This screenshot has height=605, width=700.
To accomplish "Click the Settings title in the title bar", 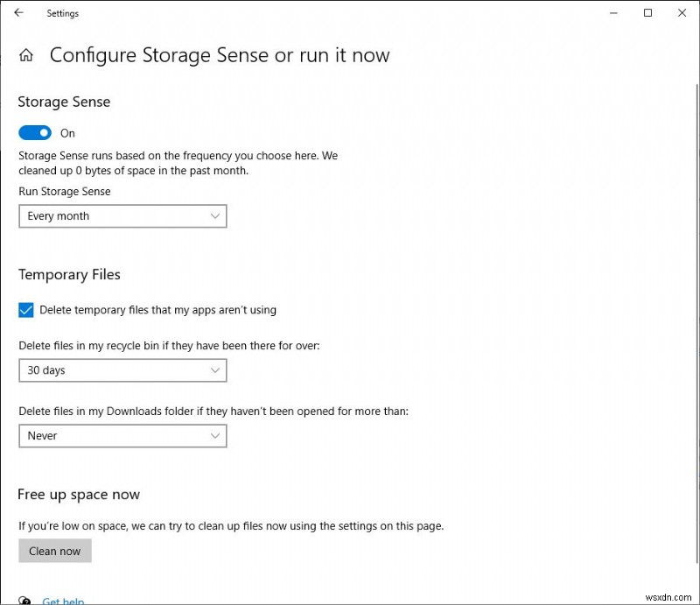I will click(x=62, y=13).
